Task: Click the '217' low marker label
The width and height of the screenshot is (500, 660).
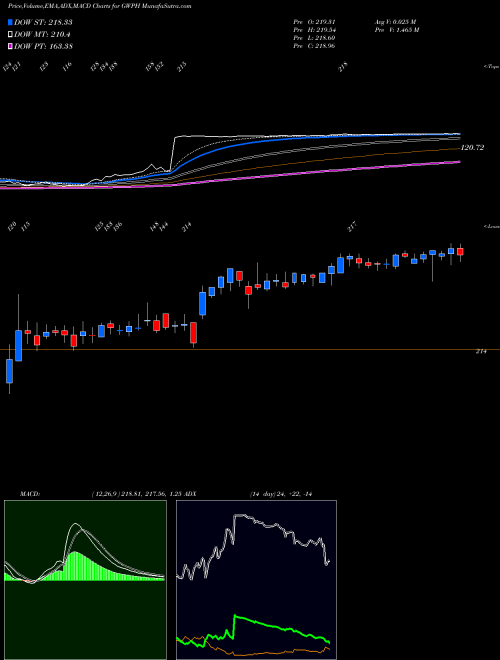Action: (352, 226)
